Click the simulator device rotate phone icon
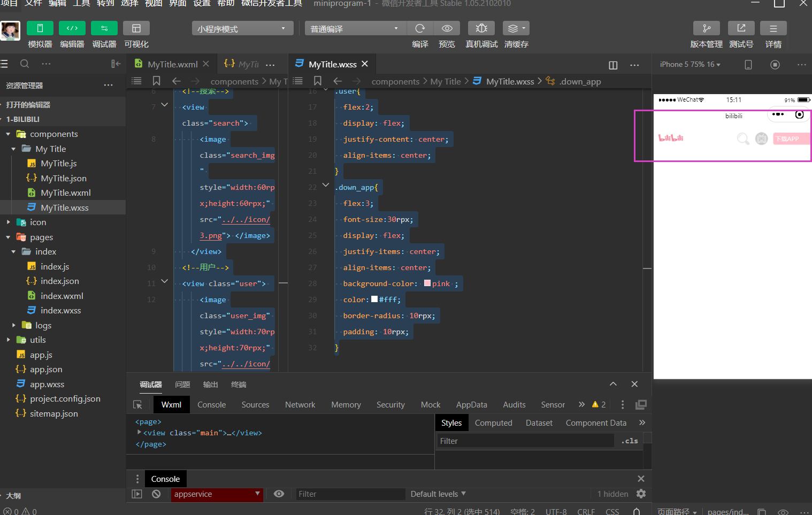This screenshot has height=515, width=812. [748, 65]
